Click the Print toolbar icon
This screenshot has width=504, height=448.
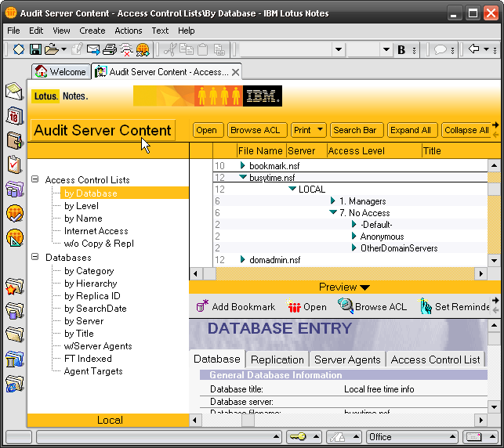[110, 49]
